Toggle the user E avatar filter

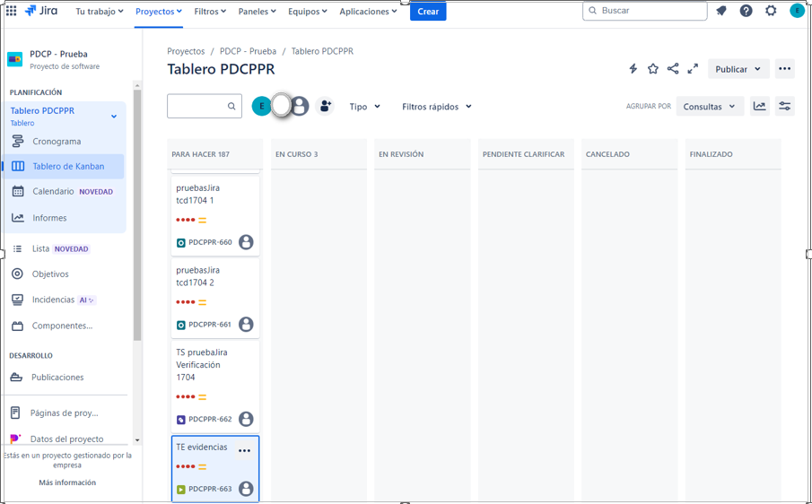pyautogui.click(x=261, y=106)
